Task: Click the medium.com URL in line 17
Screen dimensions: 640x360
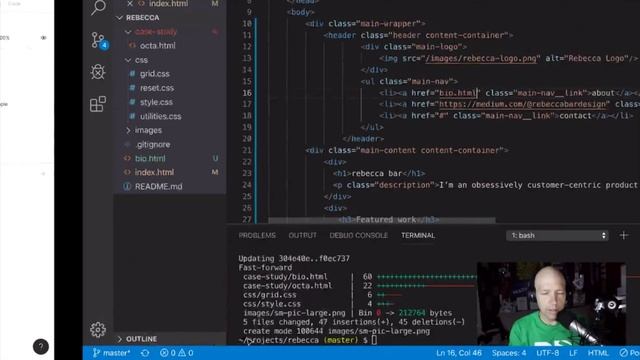Action: [524, 104]
